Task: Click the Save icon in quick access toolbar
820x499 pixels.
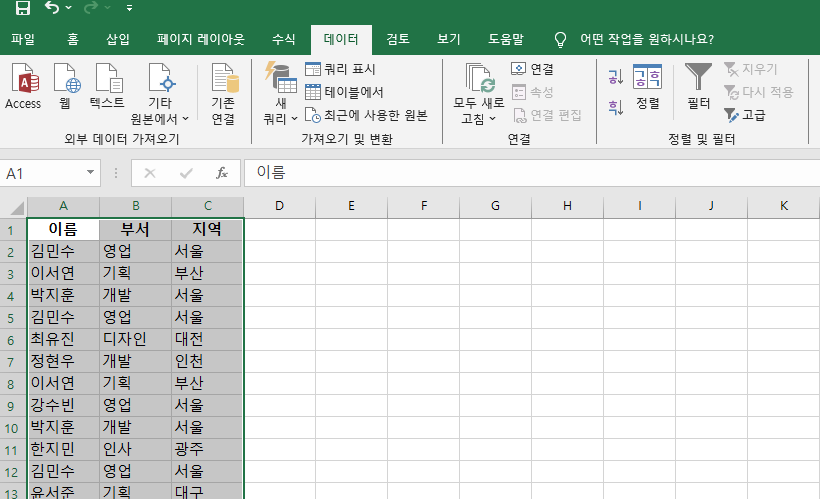Action: click(23, 7)
